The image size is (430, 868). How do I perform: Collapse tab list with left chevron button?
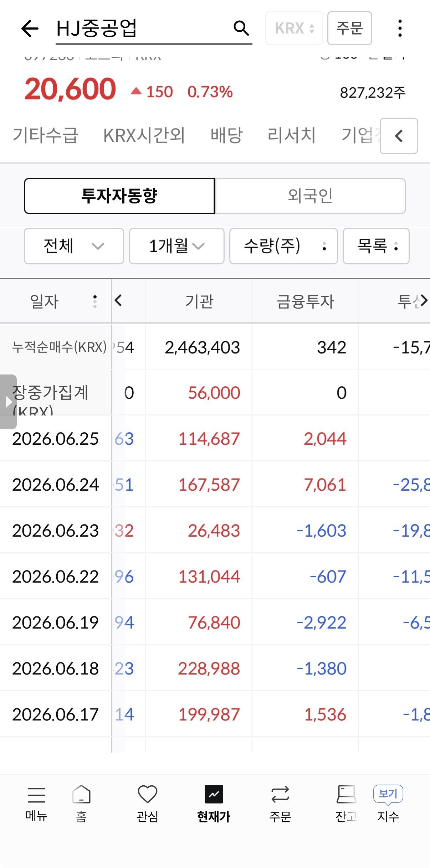399,136
